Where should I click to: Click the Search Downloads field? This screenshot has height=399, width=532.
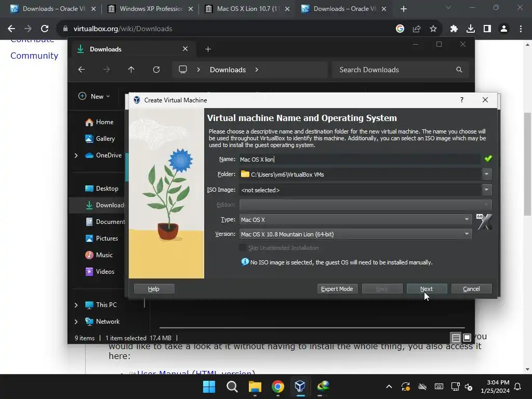[x=401, y=70]
